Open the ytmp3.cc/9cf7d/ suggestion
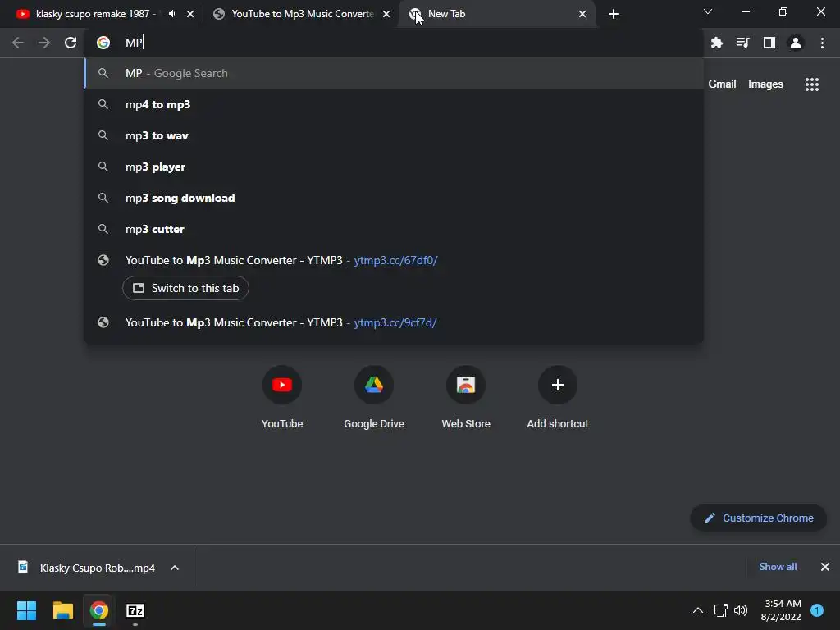The width and height of the screenshot is (840, 630). tap(394, 322)
